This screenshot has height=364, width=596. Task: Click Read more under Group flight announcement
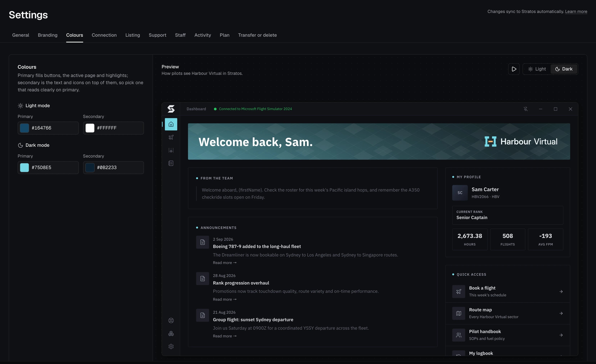225,336
